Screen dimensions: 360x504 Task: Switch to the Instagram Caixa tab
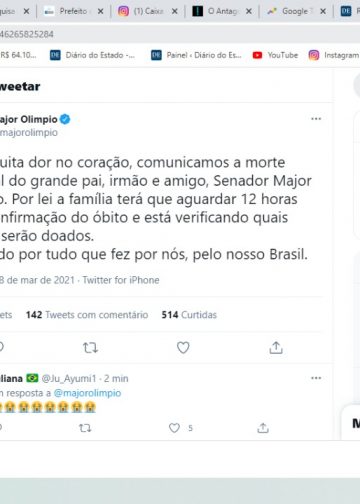[142, 11]
